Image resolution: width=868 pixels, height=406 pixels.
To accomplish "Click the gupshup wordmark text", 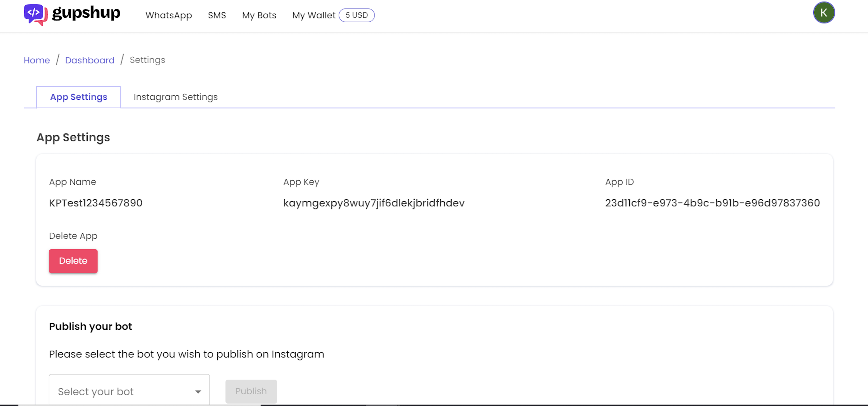I will pyautogui.click(x=86, y=13).
